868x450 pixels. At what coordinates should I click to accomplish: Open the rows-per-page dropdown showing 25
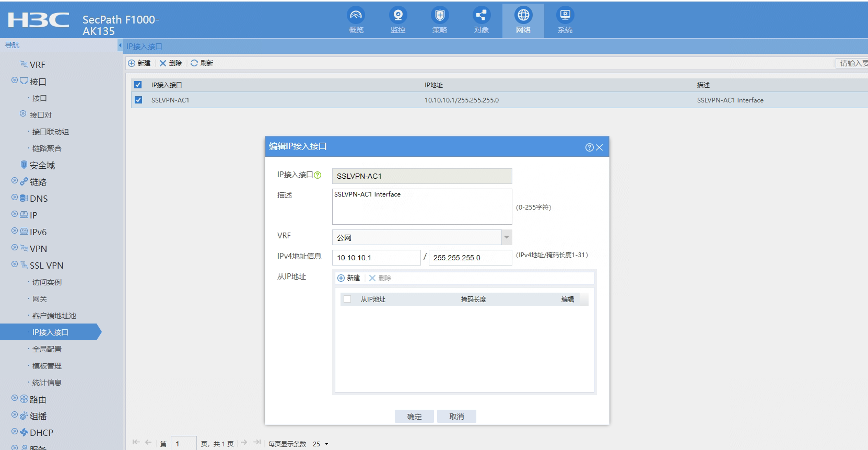pos(321,444)
